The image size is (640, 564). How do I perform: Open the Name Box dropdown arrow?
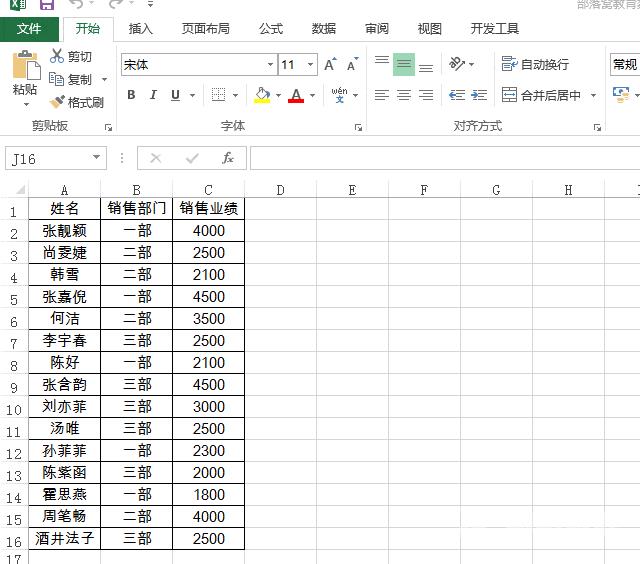(x=96, y=158)
